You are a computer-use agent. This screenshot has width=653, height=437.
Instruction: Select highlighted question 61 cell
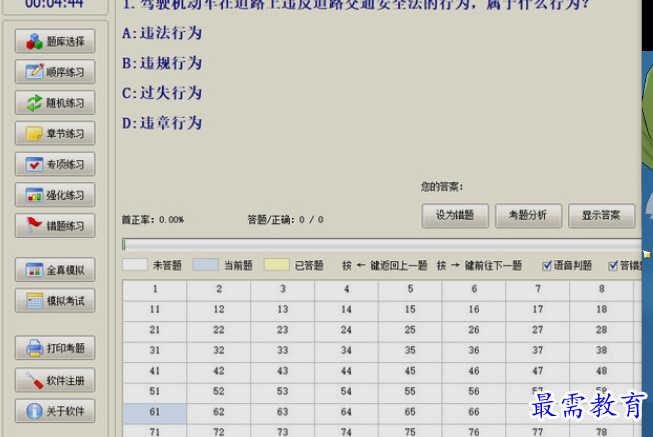[155, 413]
